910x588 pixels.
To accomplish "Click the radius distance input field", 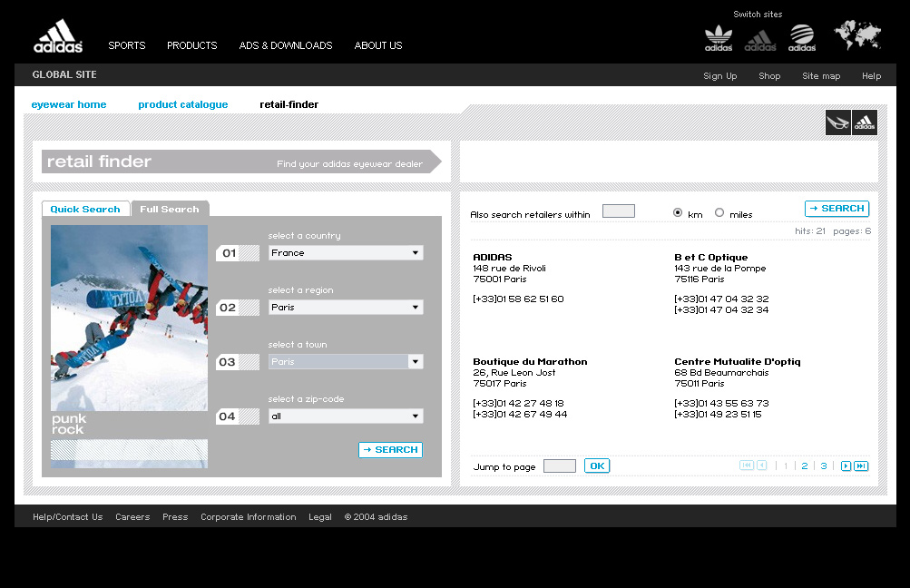I will click(x=618, y=211).
